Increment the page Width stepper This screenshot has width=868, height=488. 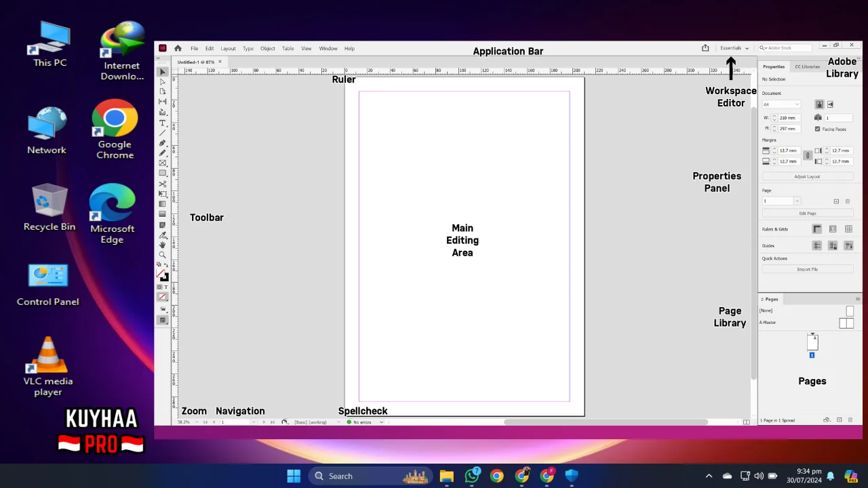tap(774, 116)
